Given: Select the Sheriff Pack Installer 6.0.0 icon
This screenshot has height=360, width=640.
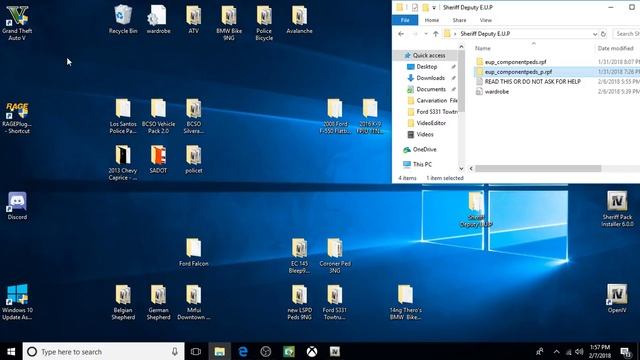Looking at the screenshot, I should pos(617,209).
